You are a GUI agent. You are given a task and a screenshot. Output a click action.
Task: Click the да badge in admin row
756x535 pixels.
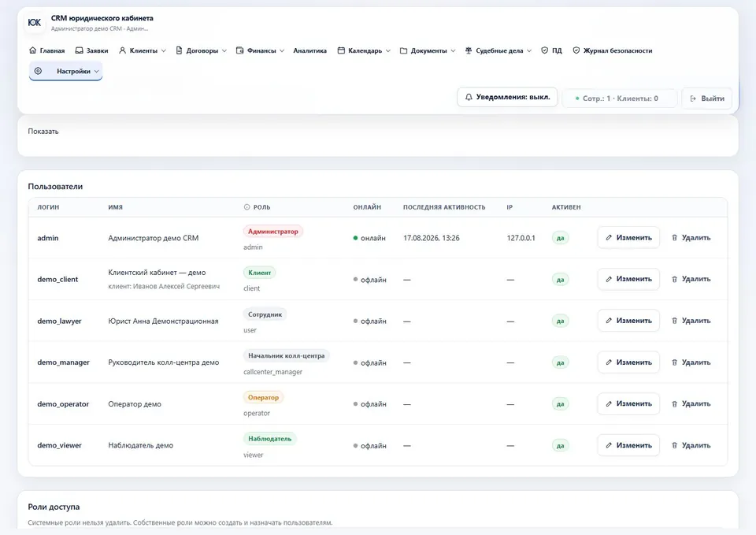tap(560, 238)
